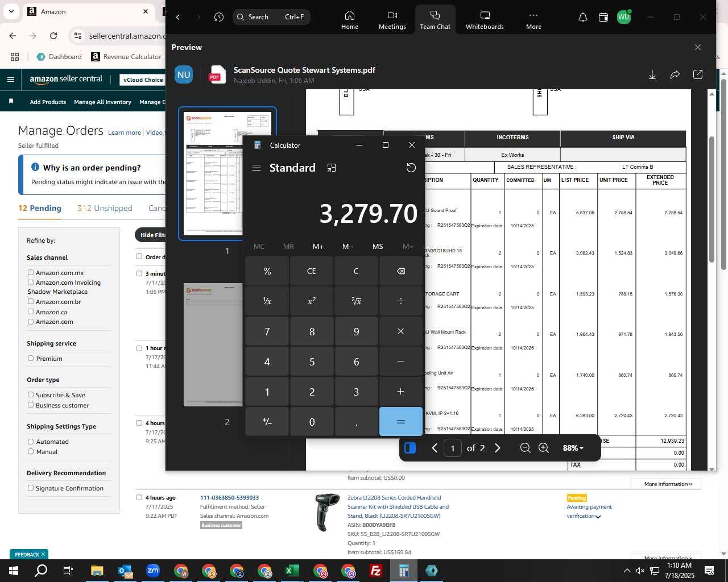Open Zoom Meetings tab

392,20
